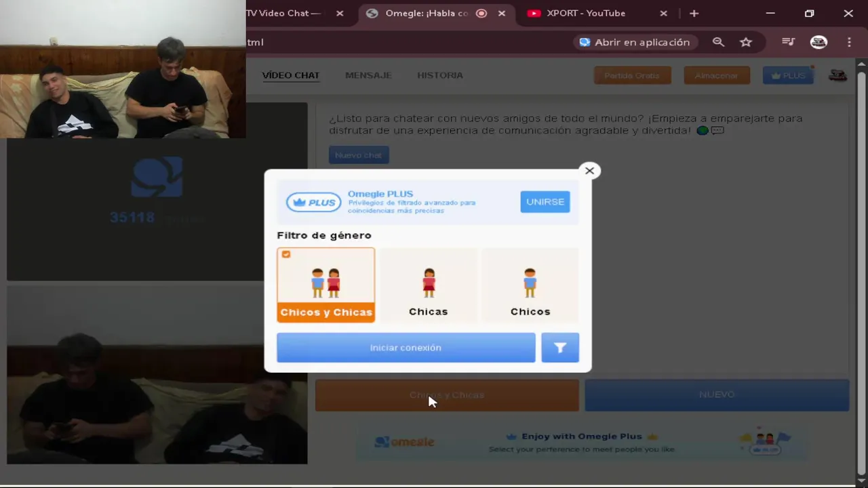Close the XPORT - YouTube tab

[x=664, y=13]
